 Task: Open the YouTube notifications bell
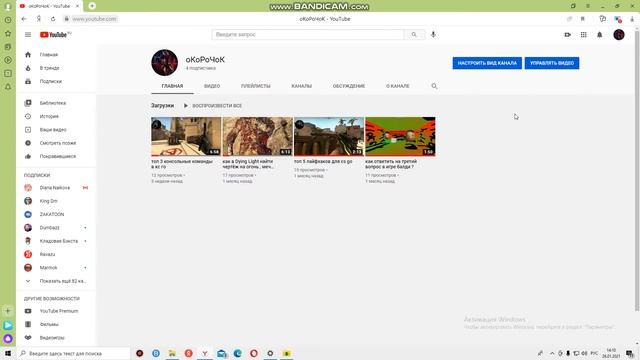tap(600, 35)
